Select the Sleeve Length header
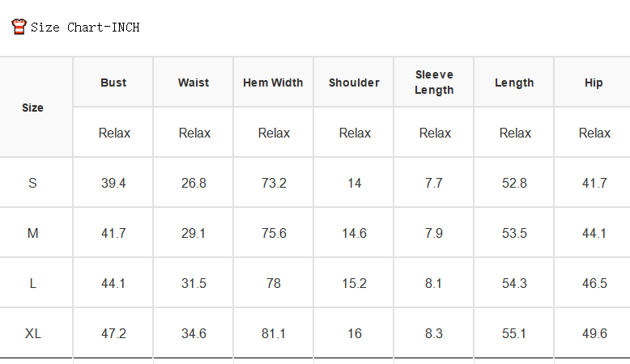This screenshot has width=630, height=364. (434, 83)
